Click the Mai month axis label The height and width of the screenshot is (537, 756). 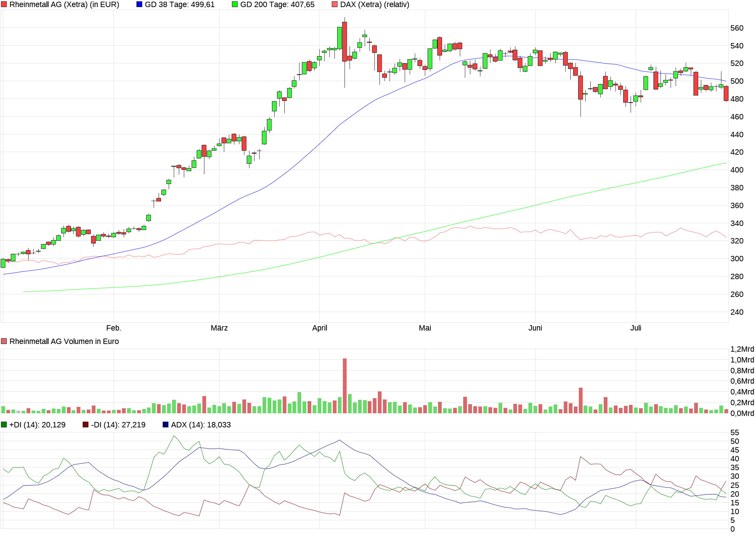coord(425,328)
